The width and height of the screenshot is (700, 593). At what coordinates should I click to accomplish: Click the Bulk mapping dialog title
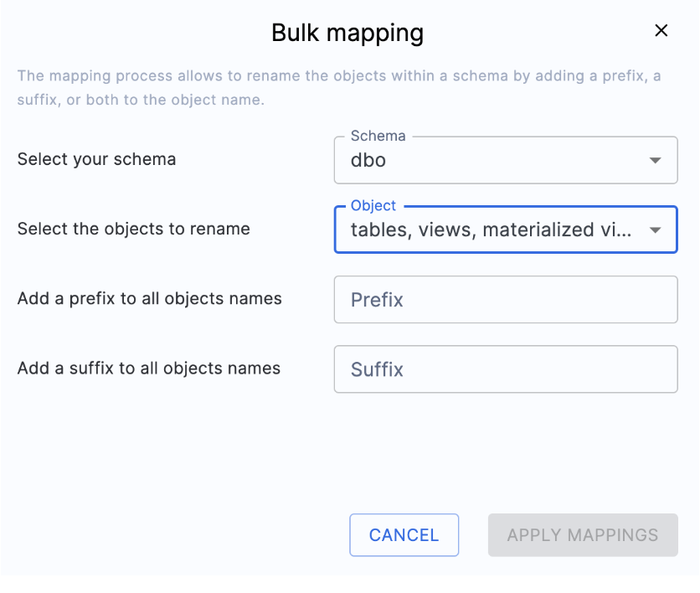click(347, 32)
